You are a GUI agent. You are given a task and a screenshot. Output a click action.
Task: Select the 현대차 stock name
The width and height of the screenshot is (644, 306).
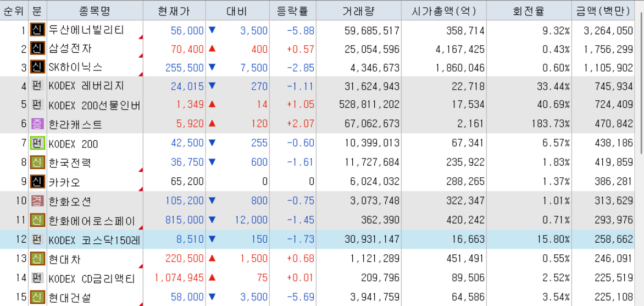click(x=64, y=259)
